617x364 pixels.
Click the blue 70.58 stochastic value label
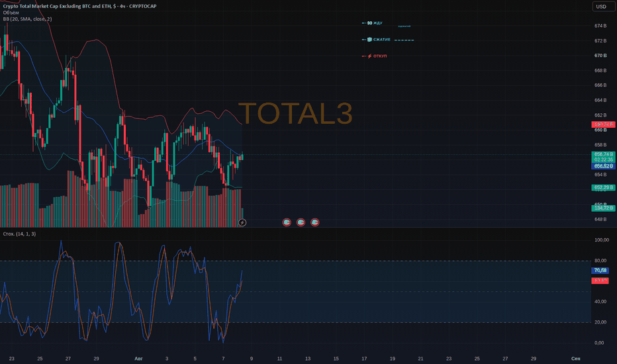600,270
